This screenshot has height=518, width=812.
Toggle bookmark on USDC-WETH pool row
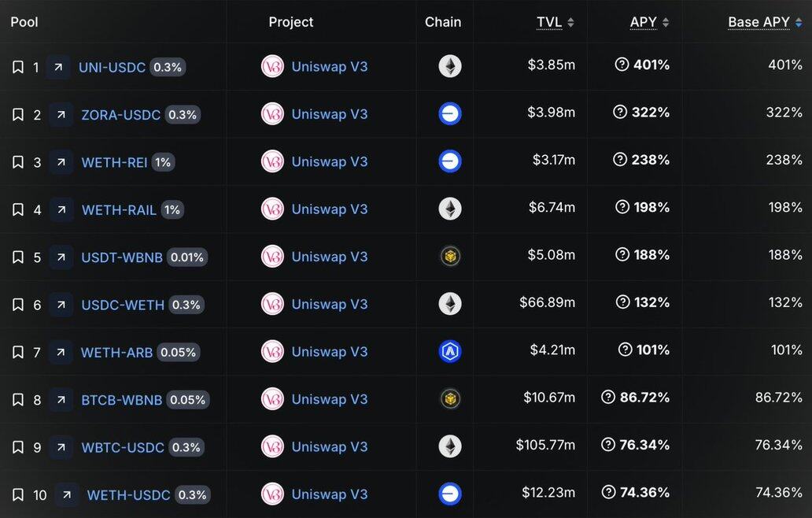[17, 305]
